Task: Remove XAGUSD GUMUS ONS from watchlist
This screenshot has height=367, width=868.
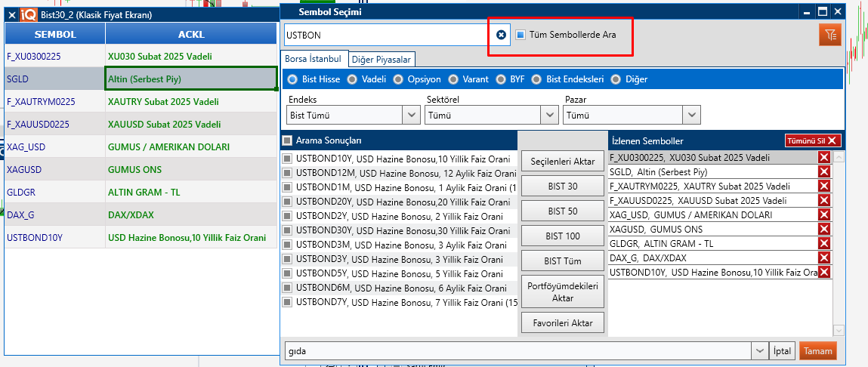Action: click(x=824, y=230)
